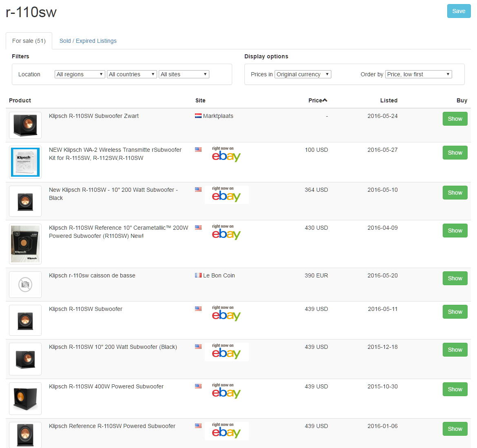Click the Listed column header
The image size is (477, 448).
click(389, 100)
